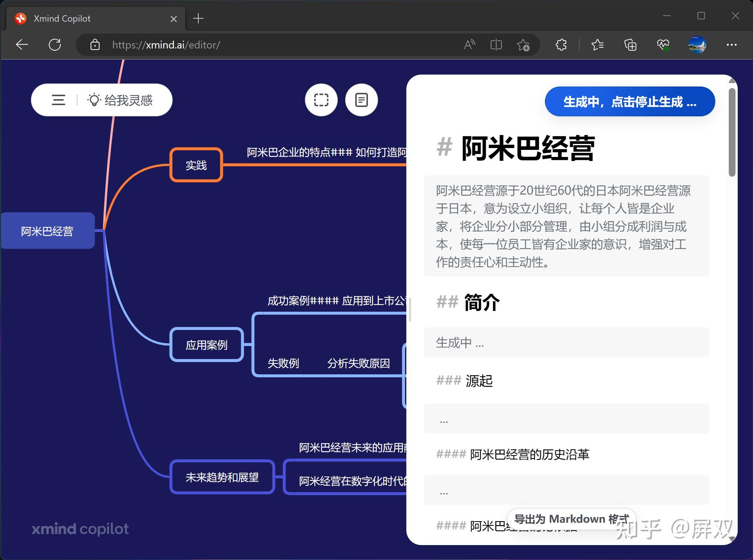Open the hamburger menu in top left
Screen dimensions: 753x560
pyautogui.click(x=58, y=100)
